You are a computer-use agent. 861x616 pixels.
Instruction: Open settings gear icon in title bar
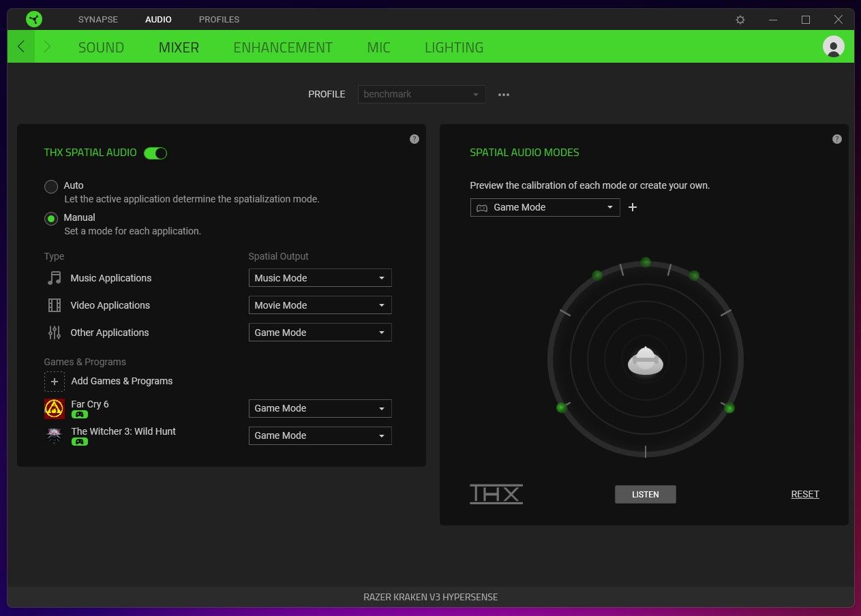pos(740,20)
